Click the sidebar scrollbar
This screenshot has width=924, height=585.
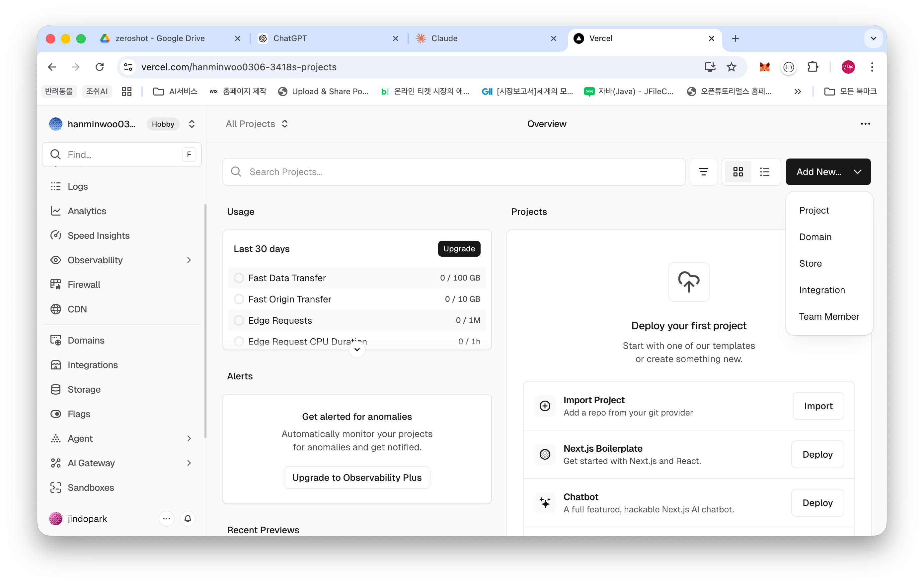(x=205, y=320)
